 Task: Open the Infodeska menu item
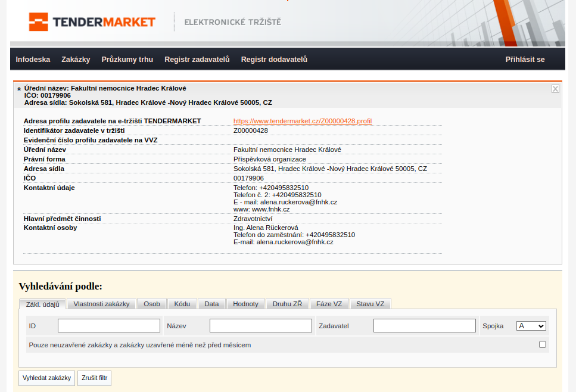point(33,59)
